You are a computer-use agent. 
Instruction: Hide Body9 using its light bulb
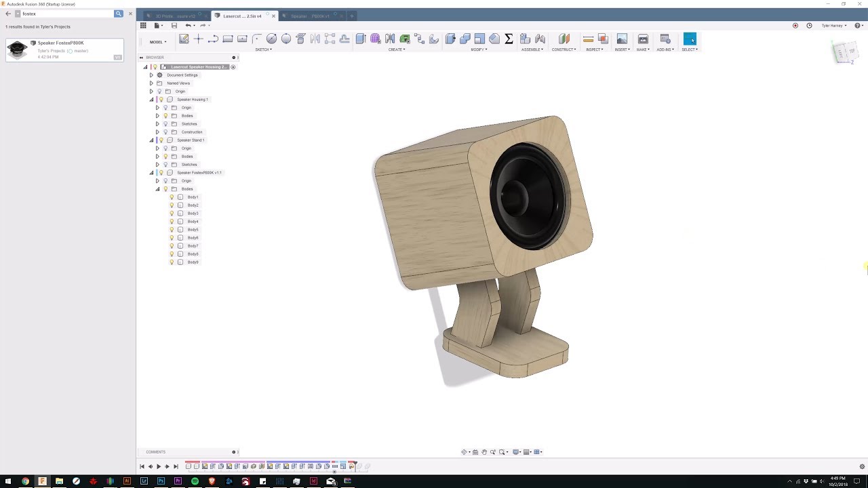[x=172, y=262]
